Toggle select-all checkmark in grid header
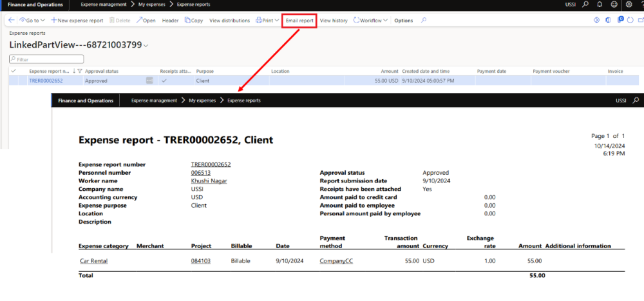The width and height of the screenshot is (644, 301). pyautogui.click(x=14, y=71)
